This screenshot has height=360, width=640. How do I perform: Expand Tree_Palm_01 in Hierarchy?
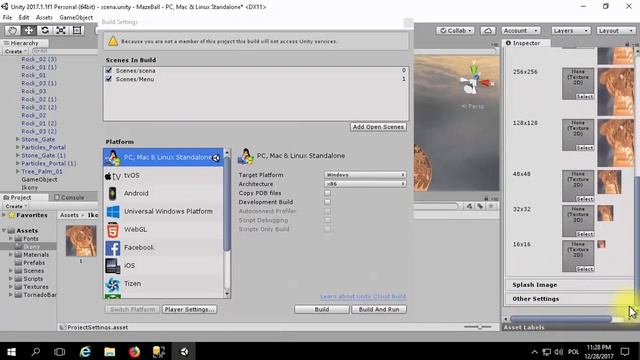point(18,171)
